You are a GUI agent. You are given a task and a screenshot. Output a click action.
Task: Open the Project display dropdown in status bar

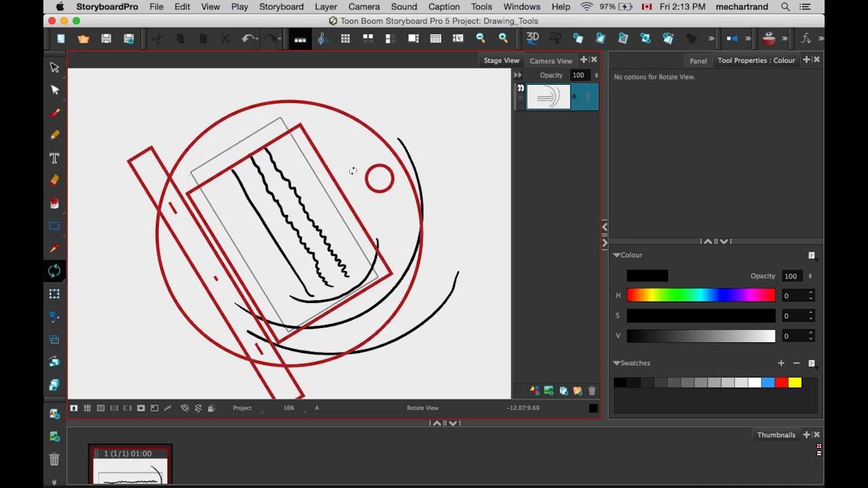[246, 408]
